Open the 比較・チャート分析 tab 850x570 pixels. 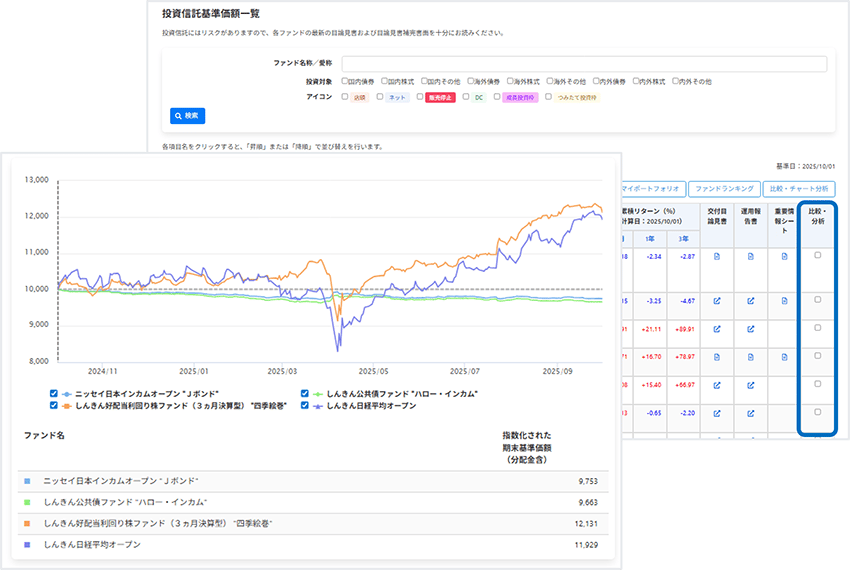[799, 189]
